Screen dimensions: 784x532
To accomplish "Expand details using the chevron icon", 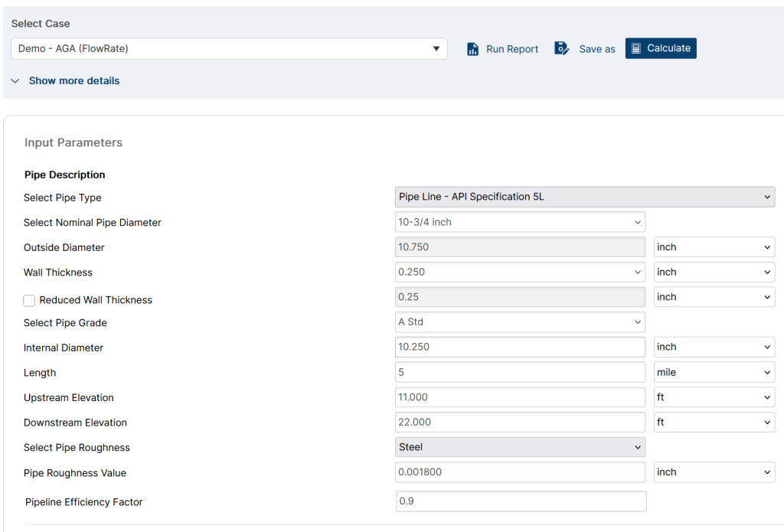I will pos(15,81).
